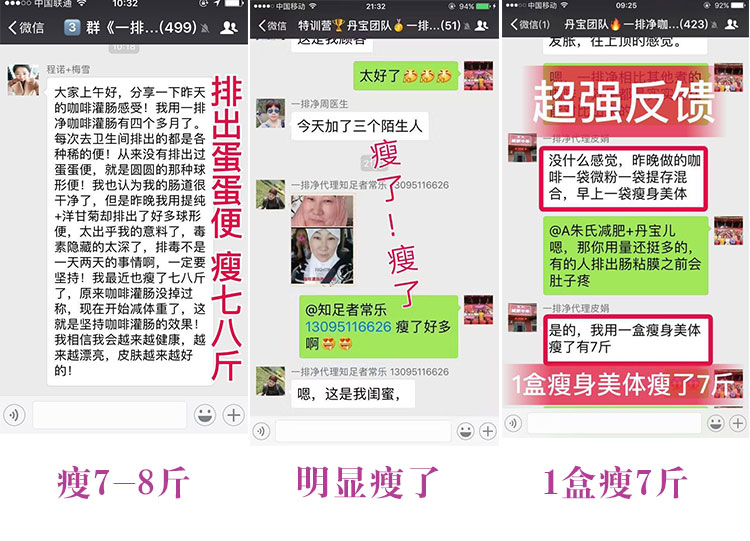Focus message input field in left chat
Viewport: 750px width, 541px height.
[x=110, y=415]
